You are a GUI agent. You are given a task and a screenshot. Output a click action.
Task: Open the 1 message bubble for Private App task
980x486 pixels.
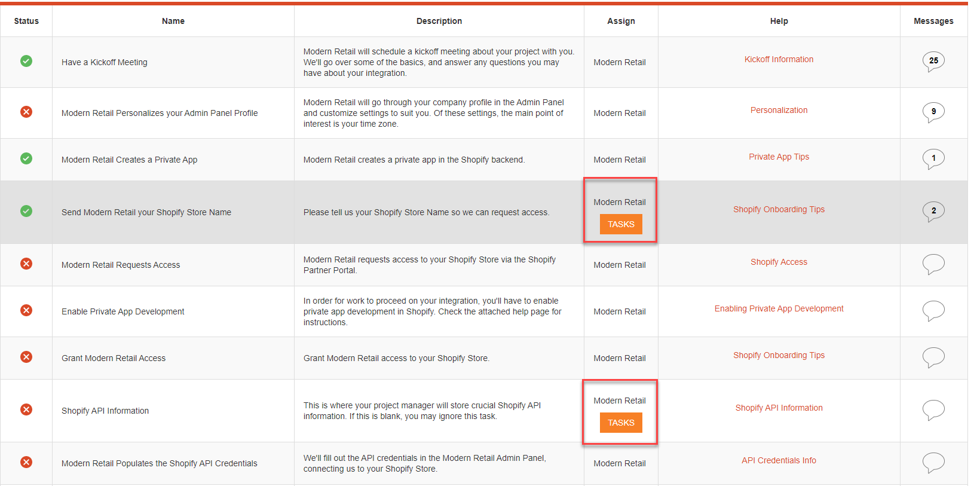click(933, 158)
